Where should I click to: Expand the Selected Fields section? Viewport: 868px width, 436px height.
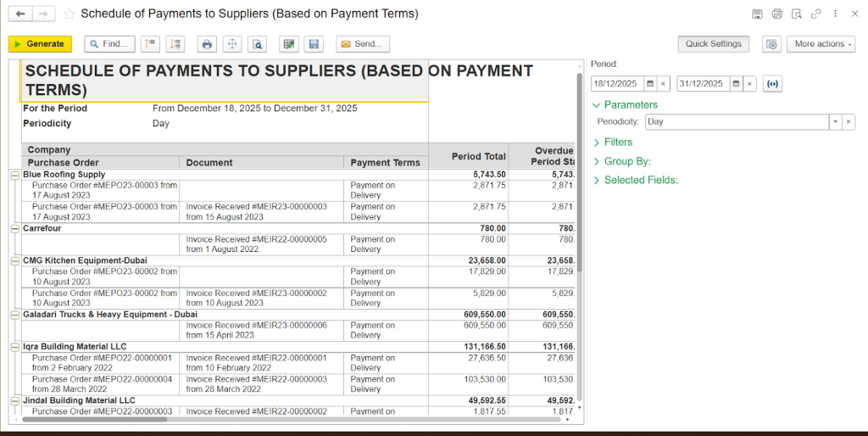pyautogui.click(x=635, y=180)
